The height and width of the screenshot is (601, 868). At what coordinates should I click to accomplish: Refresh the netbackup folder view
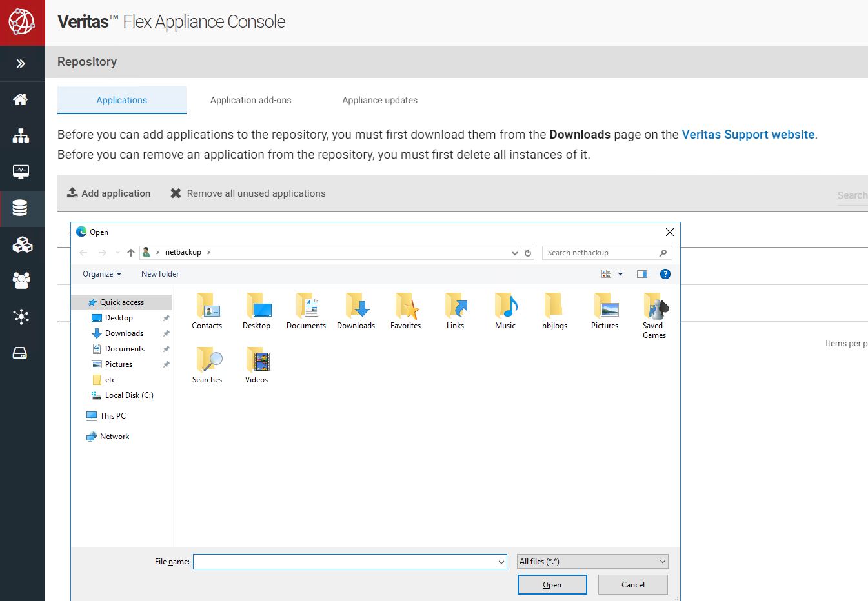(528, 253)
